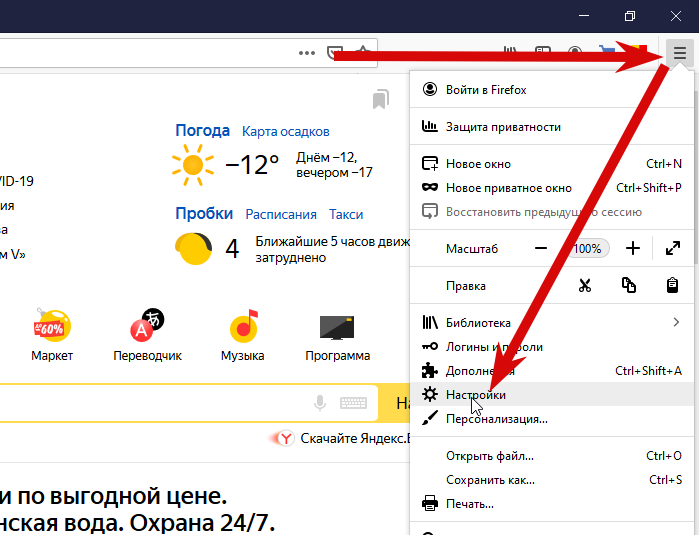Click the yellow Найти search button
This screenshot has width=699, height=535.
click(394, 403)
